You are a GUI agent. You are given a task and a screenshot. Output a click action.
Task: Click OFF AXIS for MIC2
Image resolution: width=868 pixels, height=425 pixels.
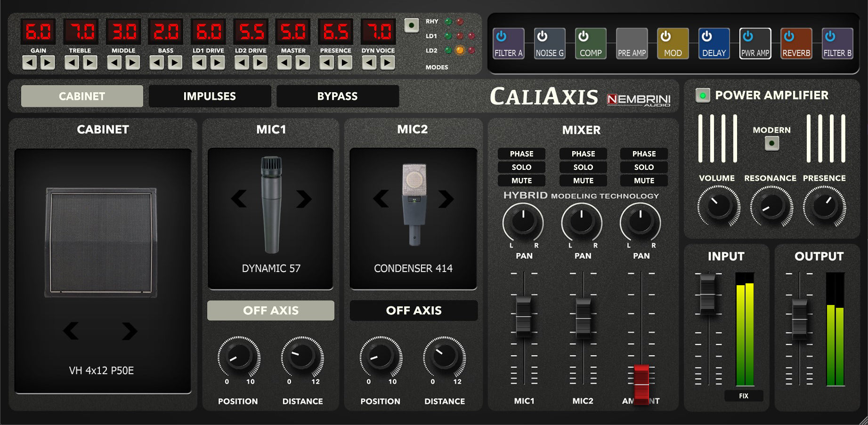click(413, 310)
